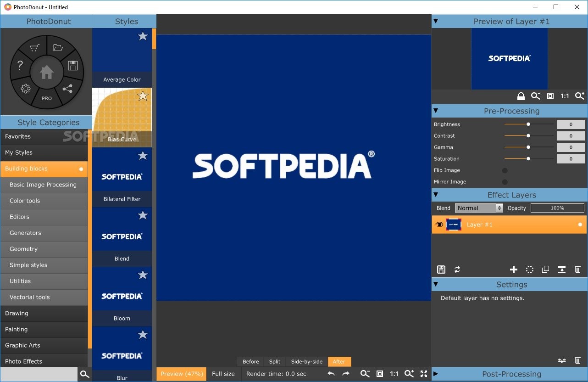
Task: Collapse the Preview of Layer #1 panel
Action: (436, 21)
